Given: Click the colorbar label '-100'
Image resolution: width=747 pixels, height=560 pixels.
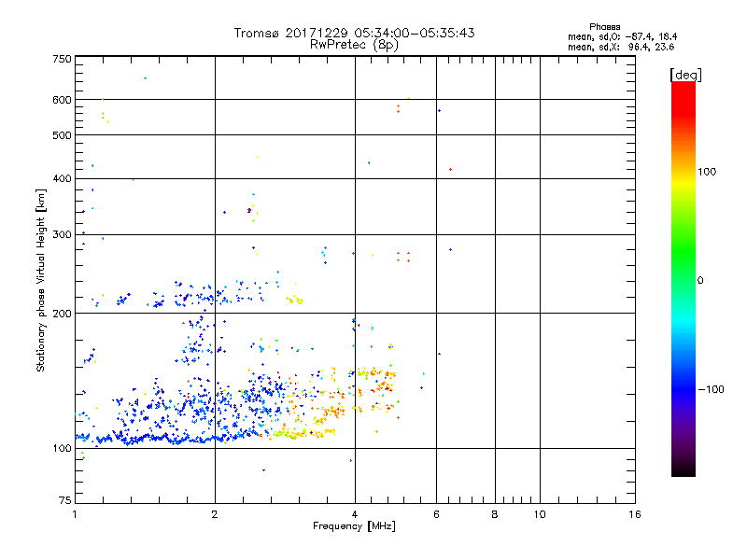Looking at the screenshot, I should (x=711, y=389).
